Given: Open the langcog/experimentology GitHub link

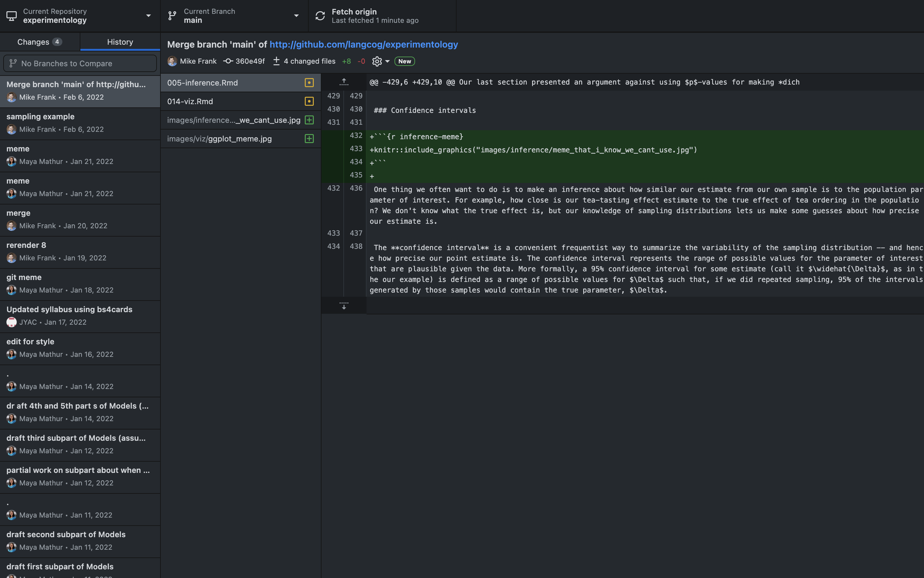Looking at the screenshot, I should tap(364, 44).
